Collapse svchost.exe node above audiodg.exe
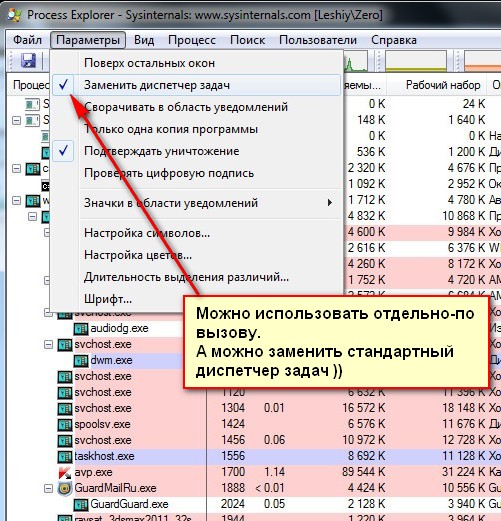 coord(49,313)
